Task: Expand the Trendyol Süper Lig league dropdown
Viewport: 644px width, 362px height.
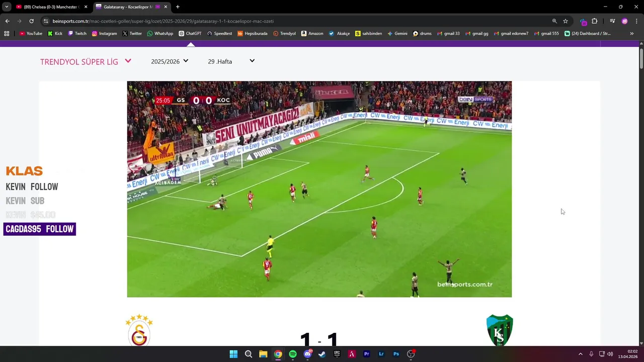Action: pyautogui.click(x=86, y=61)
